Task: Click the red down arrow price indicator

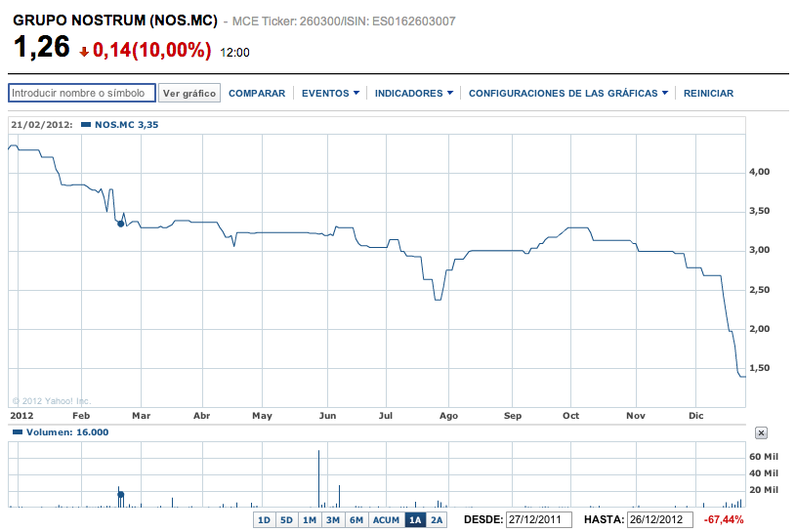Action: point(85,51)
